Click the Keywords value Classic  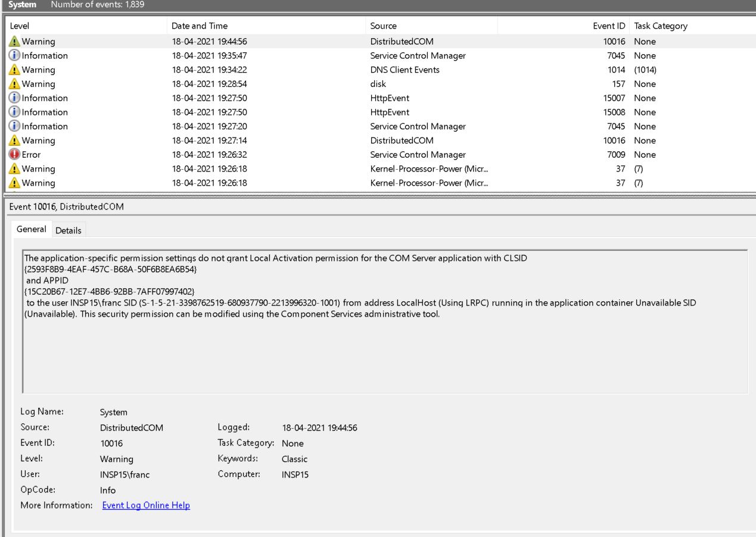295,459
